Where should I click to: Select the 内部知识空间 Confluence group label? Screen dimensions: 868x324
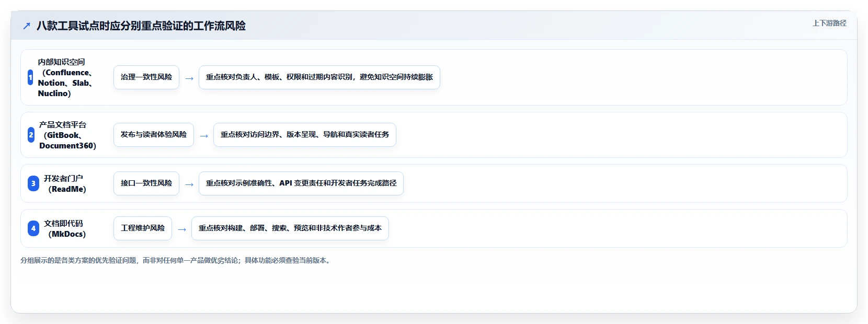(66, 77)
